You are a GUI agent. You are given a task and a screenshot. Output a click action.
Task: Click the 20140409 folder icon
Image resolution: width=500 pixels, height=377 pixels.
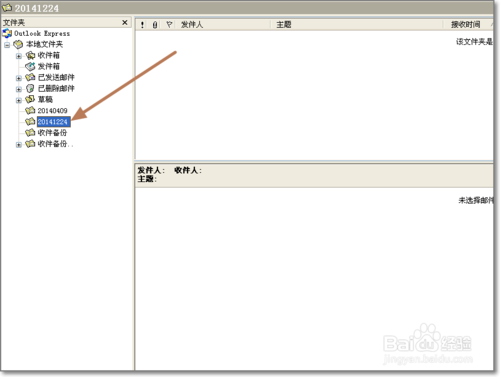coord(30,110)
